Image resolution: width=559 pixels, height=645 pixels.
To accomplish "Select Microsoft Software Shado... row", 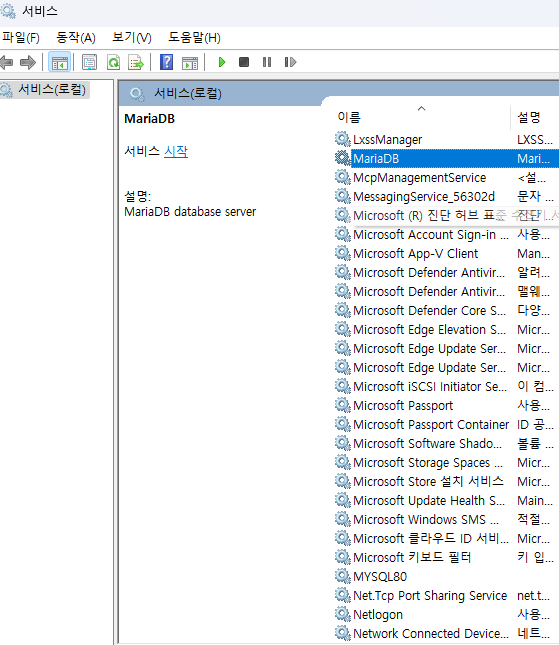I will pyautogui.click(x=446, y=443).
